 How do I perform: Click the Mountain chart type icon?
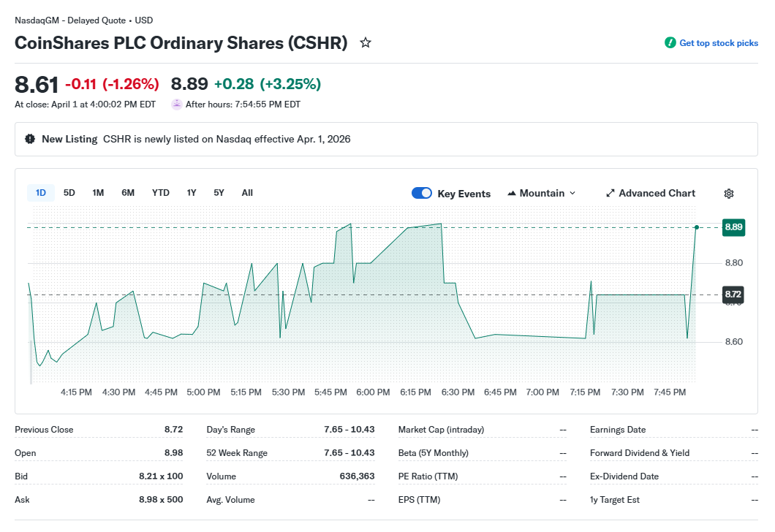click(x=511, y=194)
